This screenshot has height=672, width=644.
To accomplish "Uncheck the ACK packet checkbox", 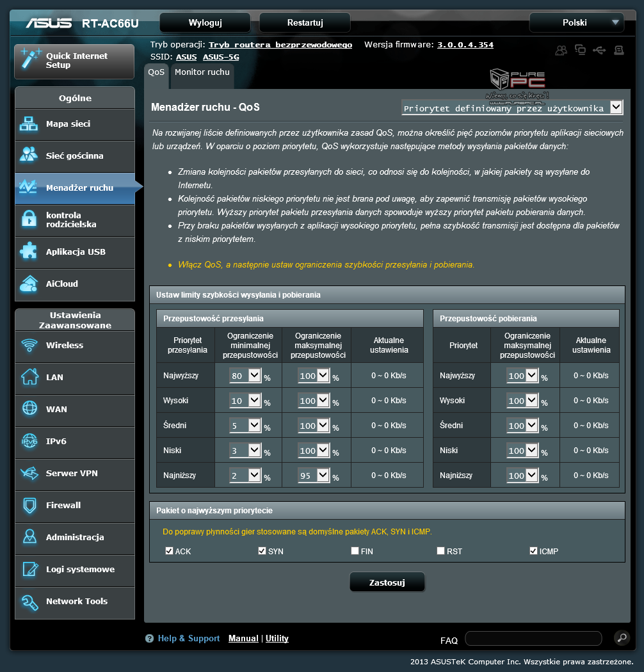I will click(169, 550).
